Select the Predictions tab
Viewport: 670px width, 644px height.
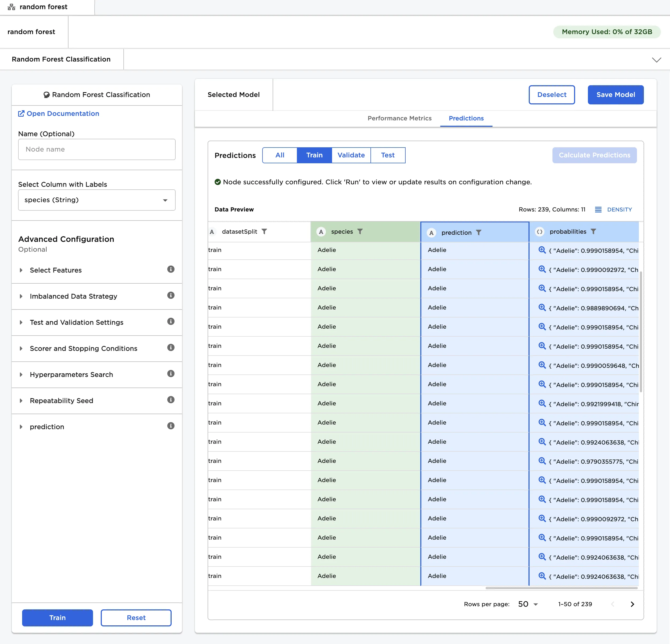[x=466, y=118]
